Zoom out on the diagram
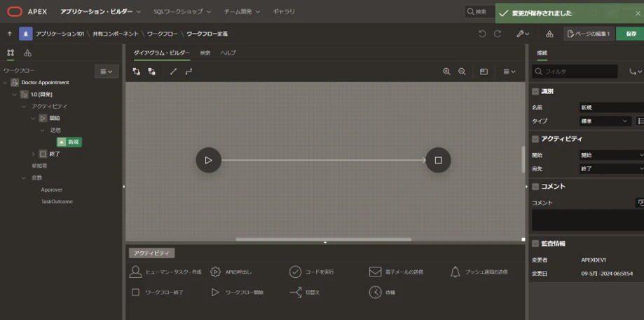Viewport: 644px width, 320px height. [x=462, y=72]
